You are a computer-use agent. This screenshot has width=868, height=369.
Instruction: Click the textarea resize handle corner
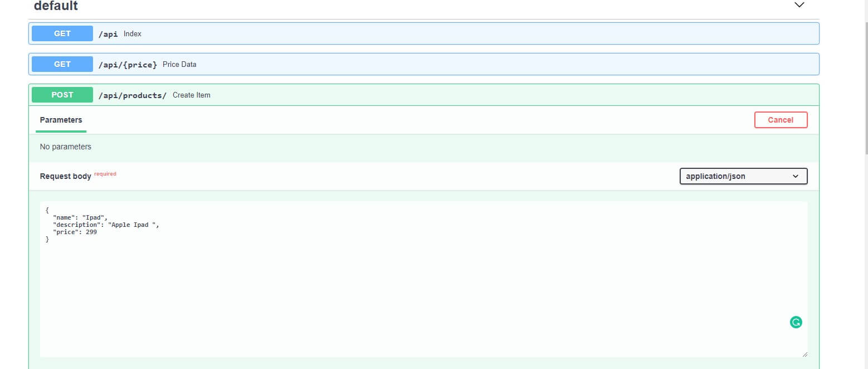(x=804, y=354)
